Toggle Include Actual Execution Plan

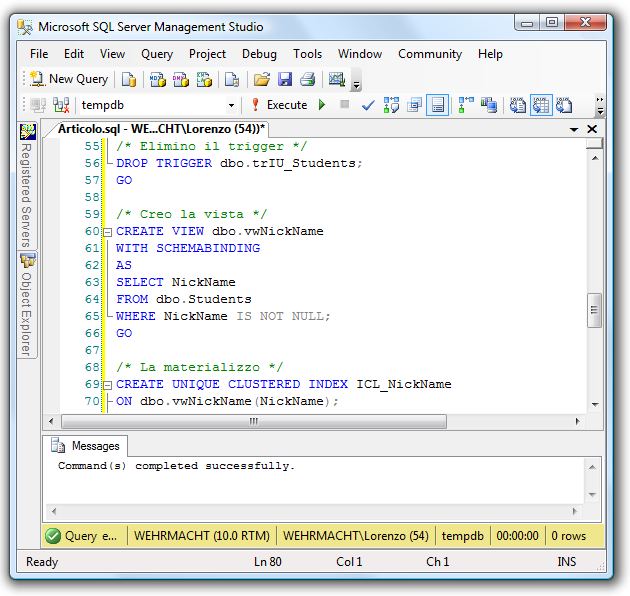[466, 105]
